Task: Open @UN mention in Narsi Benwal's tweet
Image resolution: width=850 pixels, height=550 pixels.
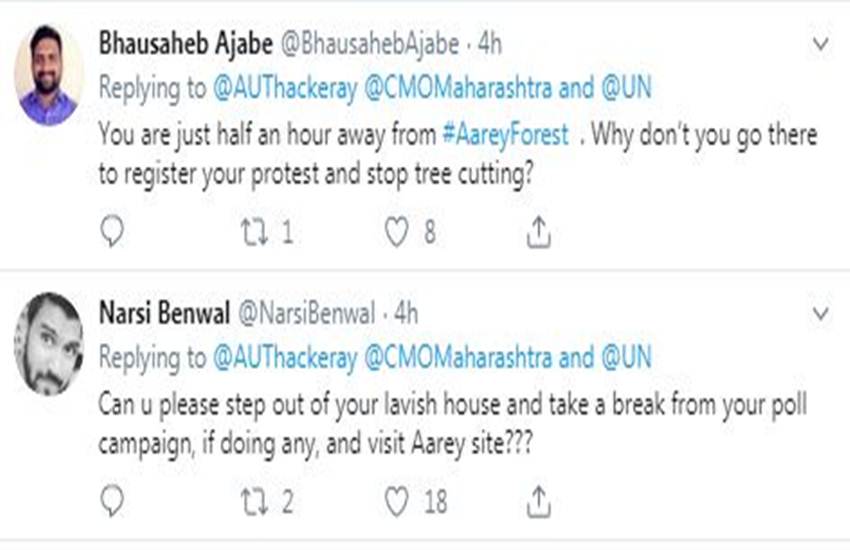Action: (x=626, y=358)
